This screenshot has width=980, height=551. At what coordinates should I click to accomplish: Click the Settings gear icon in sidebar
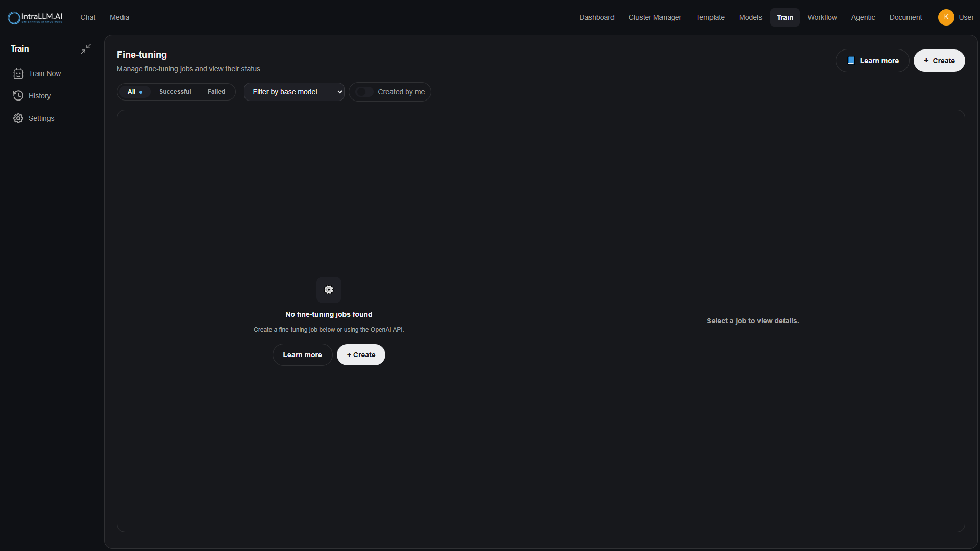tap(18, 118)
